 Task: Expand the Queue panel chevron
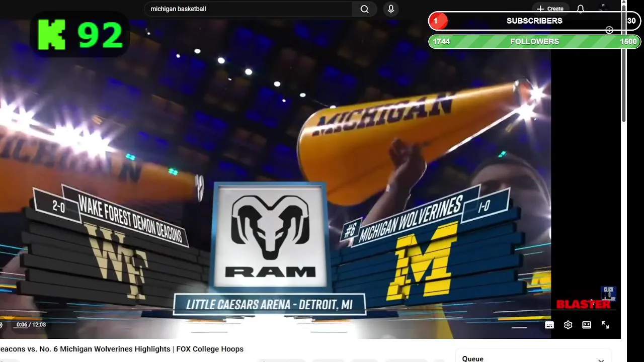click(x=601, y=359)
